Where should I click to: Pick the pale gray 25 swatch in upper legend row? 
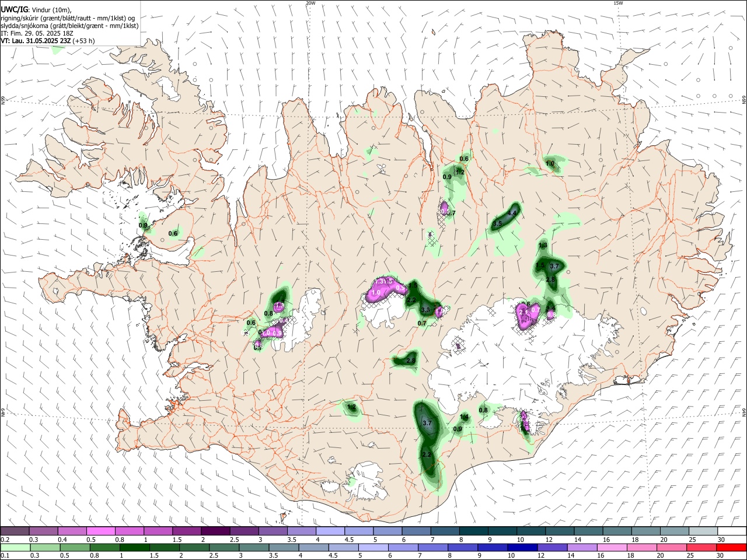(x=703, y=531)
